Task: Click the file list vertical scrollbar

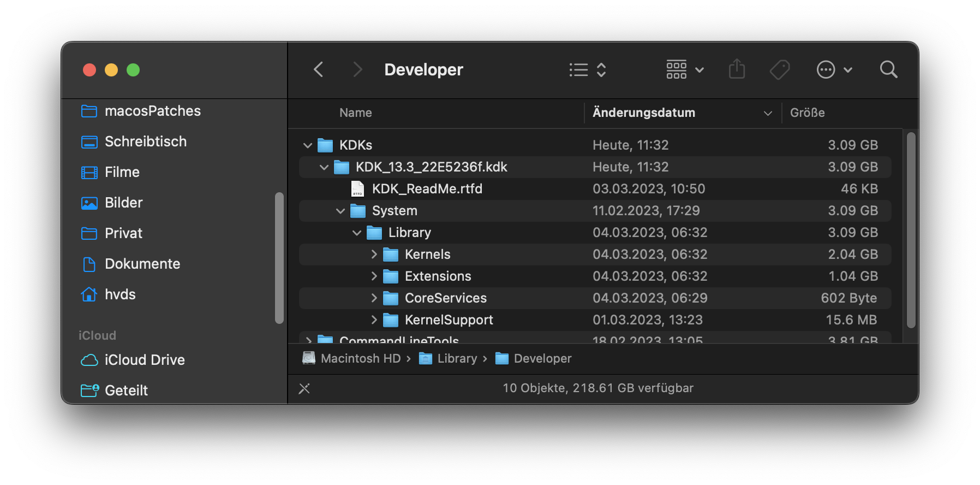Action: point(911,229)
